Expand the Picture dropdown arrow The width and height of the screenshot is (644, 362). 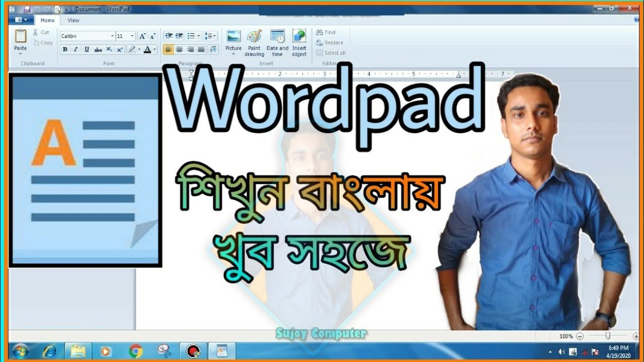click(x=233, y=54)
